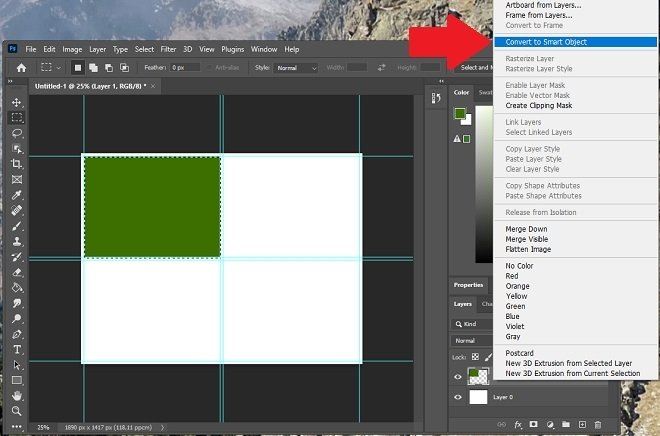Select the Clone Stamp tool

(x=17, y=241)
